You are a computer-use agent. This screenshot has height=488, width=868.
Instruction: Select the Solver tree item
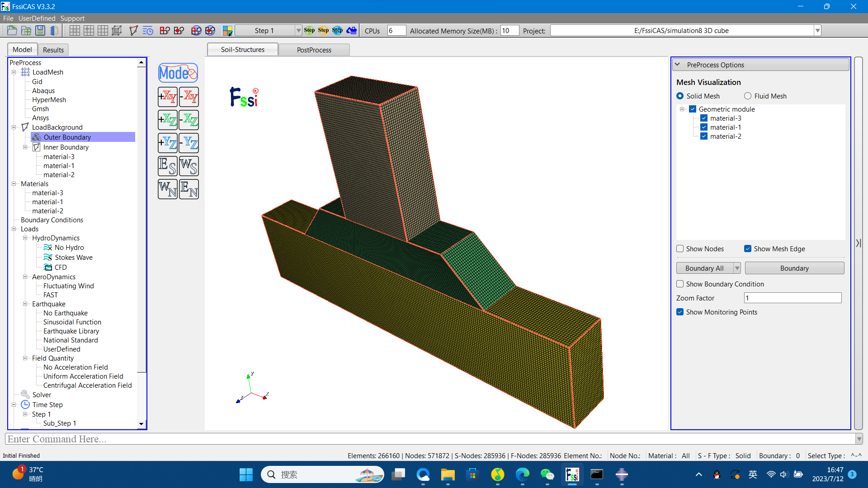(42, 394)
